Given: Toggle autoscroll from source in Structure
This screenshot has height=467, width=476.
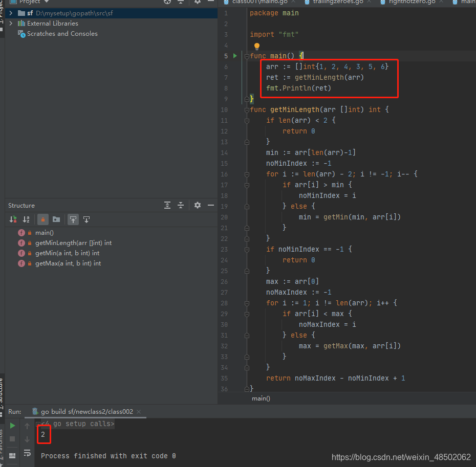Looking at the screenshot, I should (86, 219).
